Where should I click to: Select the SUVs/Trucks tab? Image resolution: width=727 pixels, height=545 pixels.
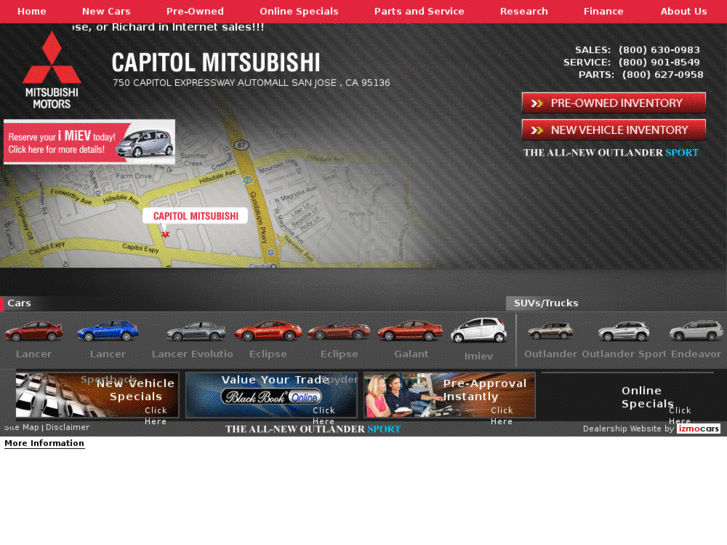[546, 303]
